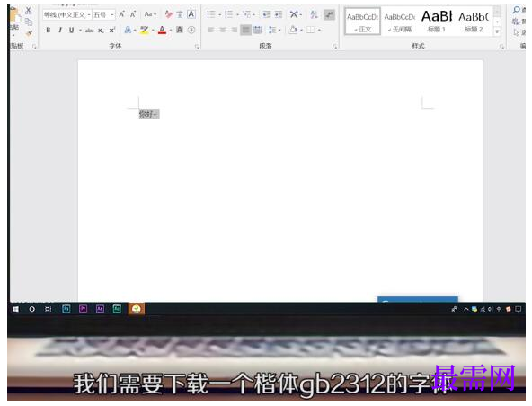The width and height of the screenshot is (532, 406).
Task: Click the Subscript button
Action: (101, 31)
